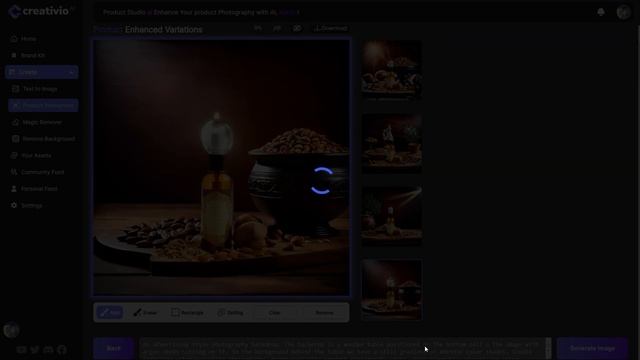Select the first variation thumbnail
The image size is (640, 360).
391,70
